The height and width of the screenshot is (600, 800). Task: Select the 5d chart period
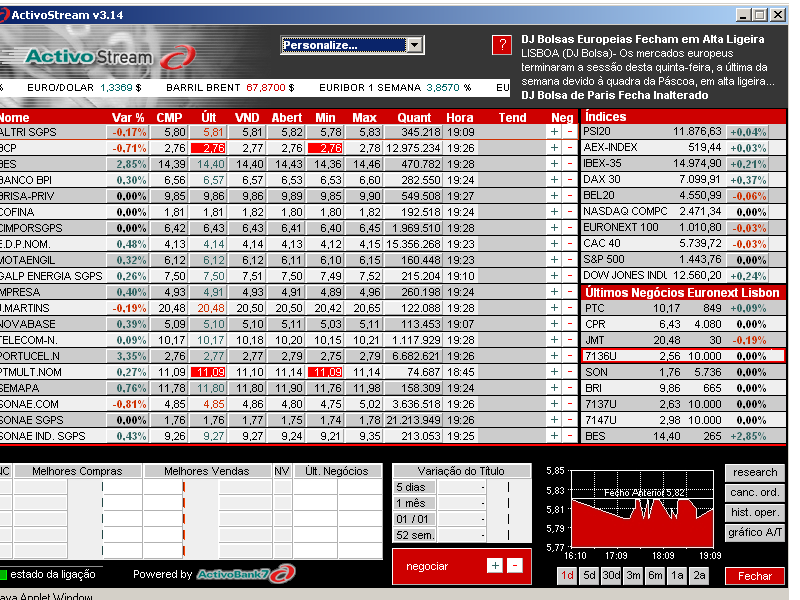coord(589,576)
